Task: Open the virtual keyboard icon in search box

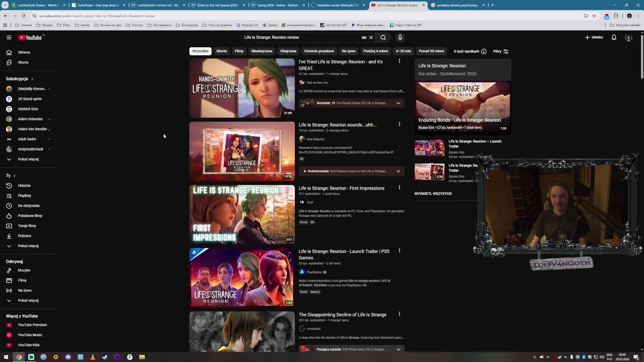Action: (364, 37)
